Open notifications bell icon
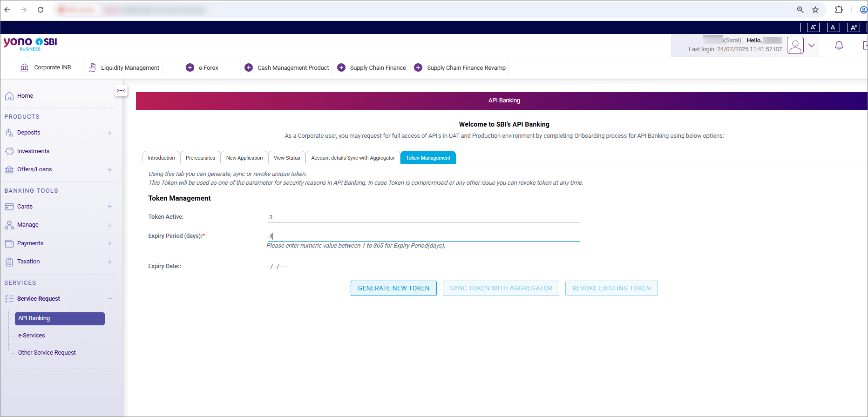 point(839,46)
